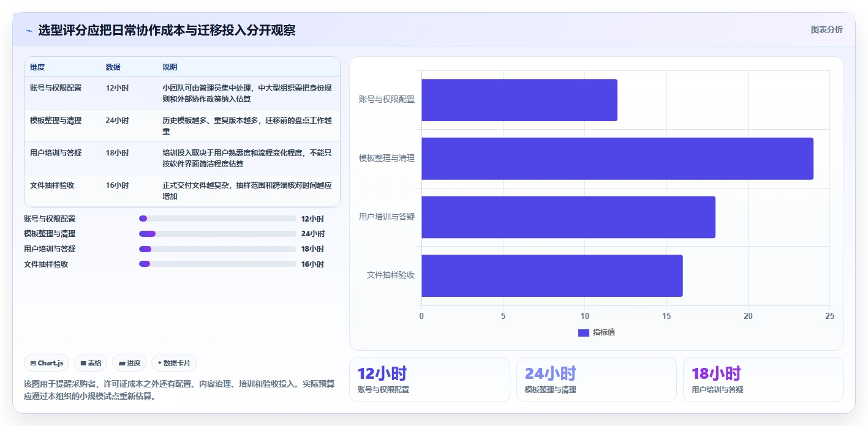Select the 数据卡片 chip
868x426 pixels.
point(174,363)
